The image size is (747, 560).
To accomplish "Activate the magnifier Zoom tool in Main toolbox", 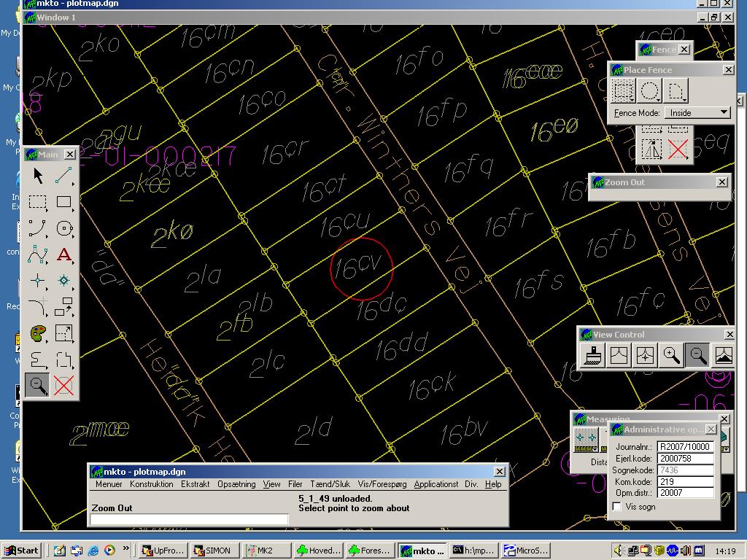I will (38, 385).
